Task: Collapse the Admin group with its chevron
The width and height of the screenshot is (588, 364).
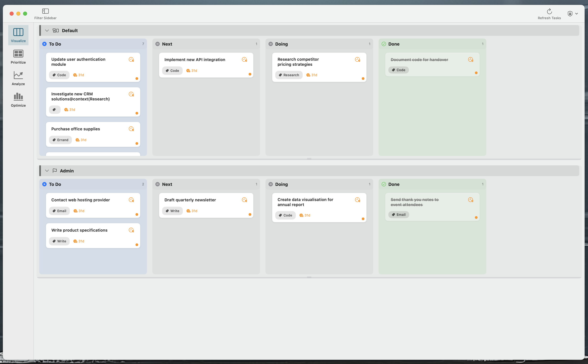Action: (47, 171)
